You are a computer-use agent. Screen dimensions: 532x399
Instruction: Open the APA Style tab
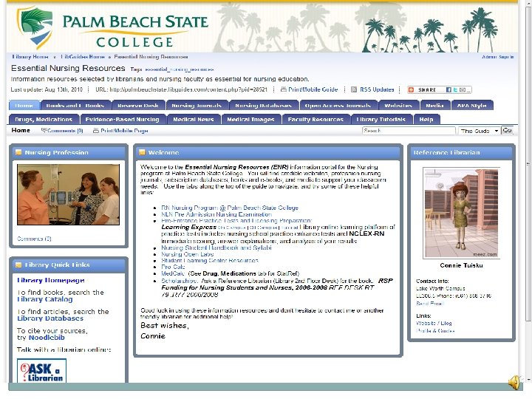point(472,106)
